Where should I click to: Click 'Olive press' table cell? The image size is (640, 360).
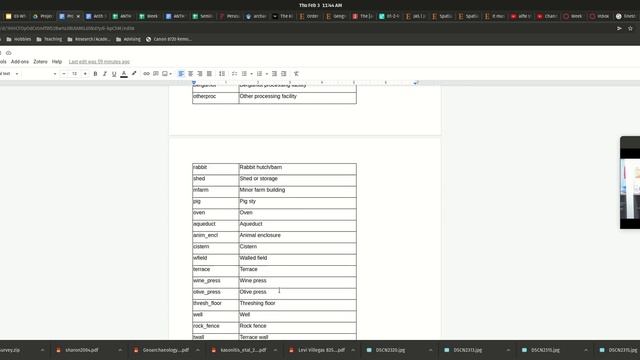coord(298,293)
